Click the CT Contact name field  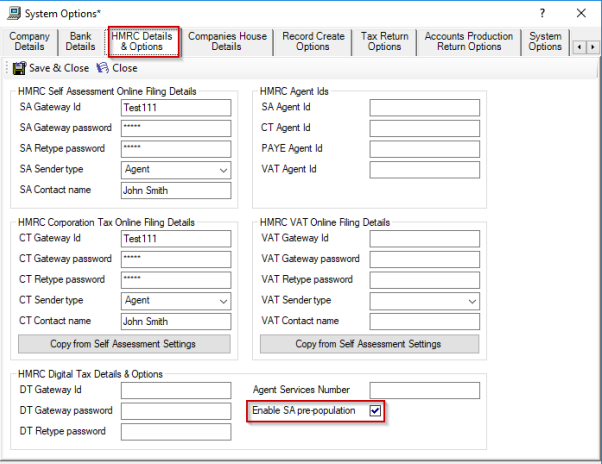click(176, 321)
